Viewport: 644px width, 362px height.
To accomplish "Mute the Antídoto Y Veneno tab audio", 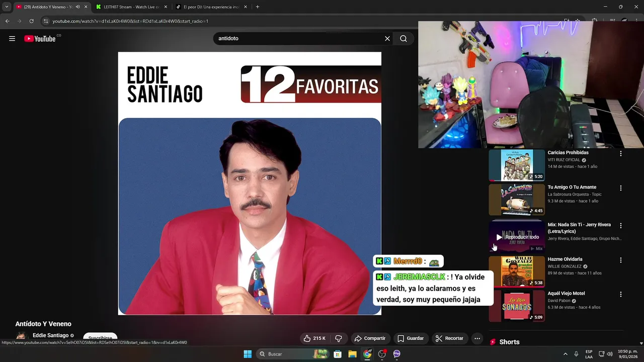I will [x=77, y=7].
